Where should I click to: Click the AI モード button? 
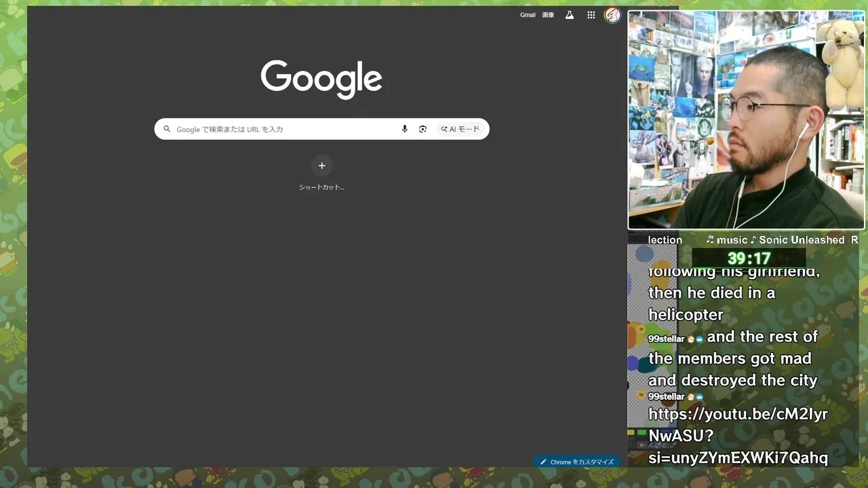(460, 129)
